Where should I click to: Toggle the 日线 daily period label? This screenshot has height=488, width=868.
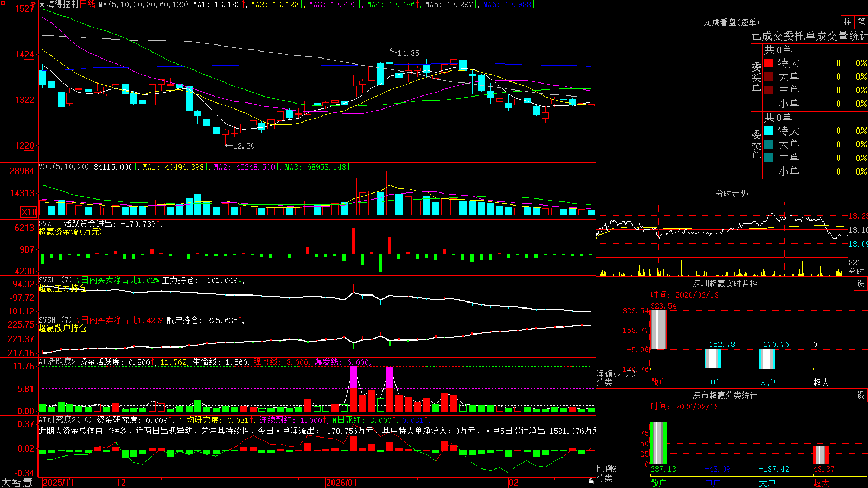point(87,4)
